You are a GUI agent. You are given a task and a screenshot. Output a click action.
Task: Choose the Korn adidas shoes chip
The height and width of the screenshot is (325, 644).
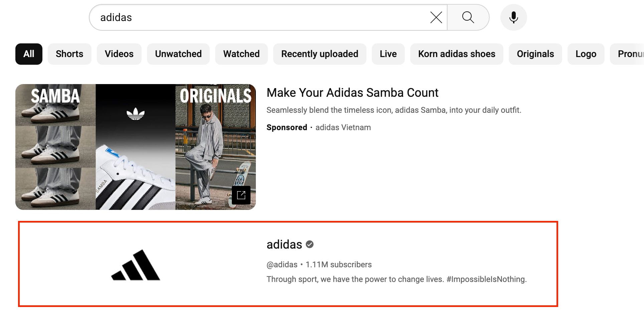tap(457, 54)
